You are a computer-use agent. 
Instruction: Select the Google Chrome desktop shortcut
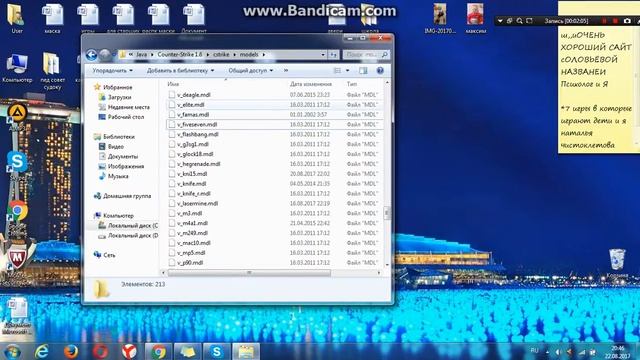tap(17, 215)
